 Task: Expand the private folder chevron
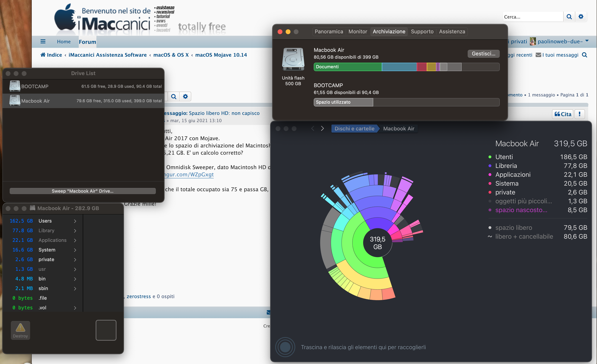click(x=75, y=260)
